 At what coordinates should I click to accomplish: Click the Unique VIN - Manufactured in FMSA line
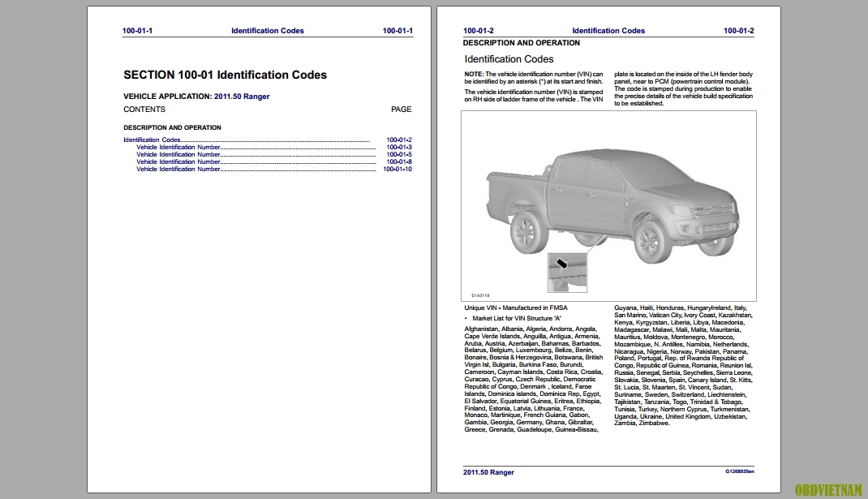point(516,308)
